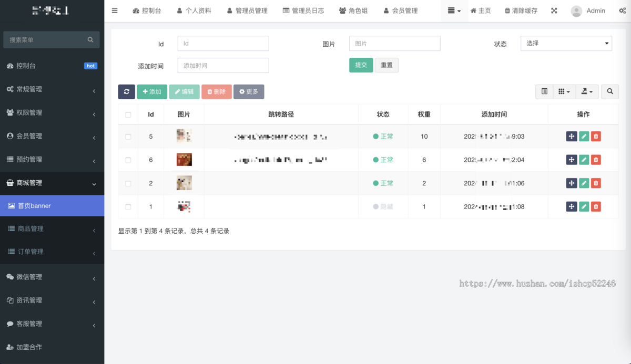631x364 pixels.
Task: Click drag-sort icon for row Id 1
Action: click(572, 206)
